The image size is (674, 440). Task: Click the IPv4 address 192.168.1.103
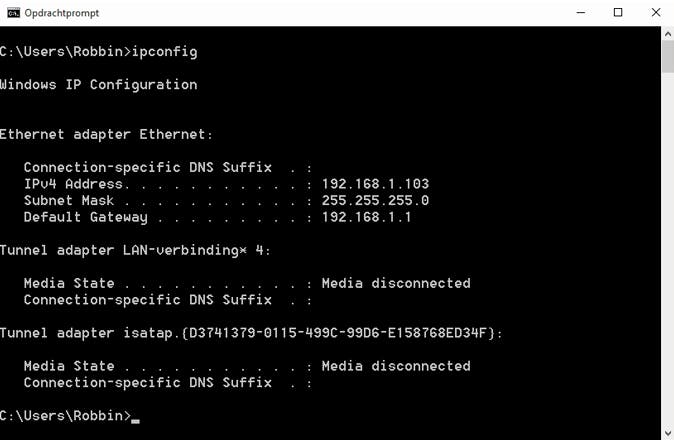(375, 184)
